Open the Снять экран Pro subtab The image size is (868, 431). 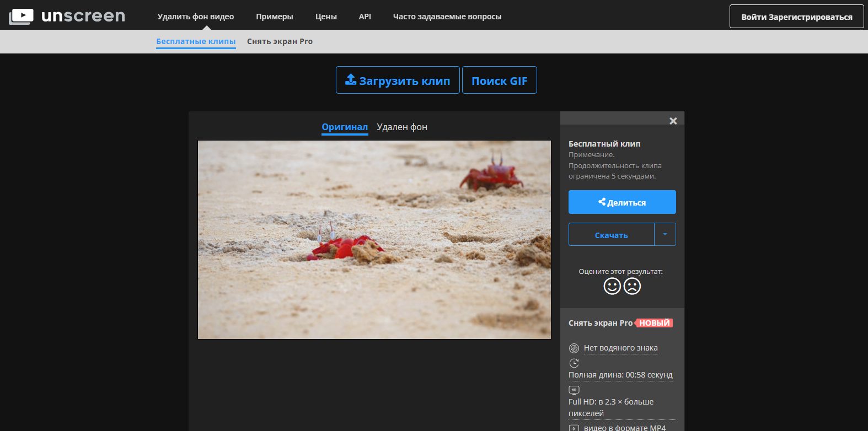[x=280, y=41]
